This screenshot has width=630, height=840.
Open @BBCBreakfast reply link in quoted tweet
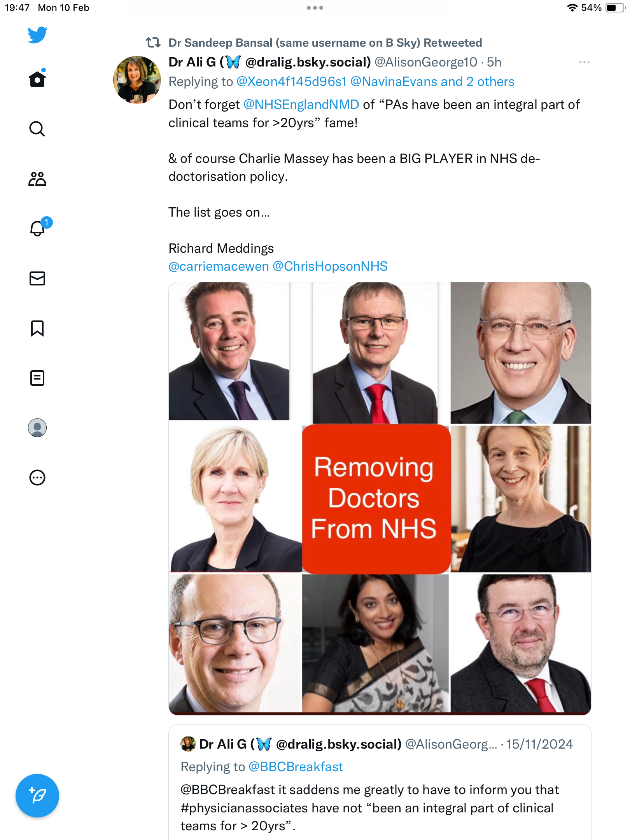pos(296,766)
